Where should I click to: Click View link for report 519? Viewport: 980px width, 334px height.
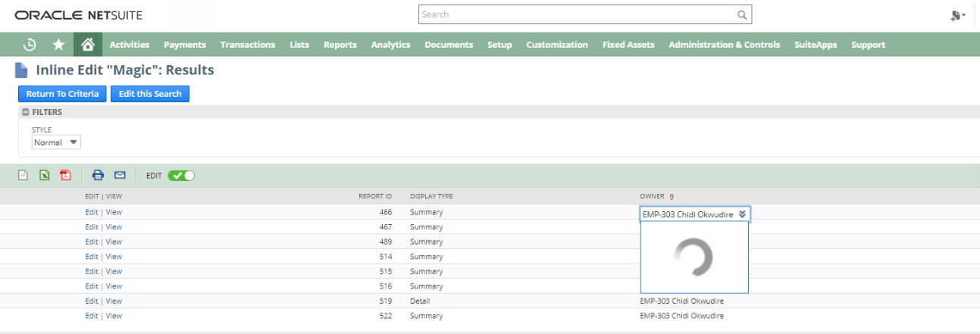(x=114, y=301)
